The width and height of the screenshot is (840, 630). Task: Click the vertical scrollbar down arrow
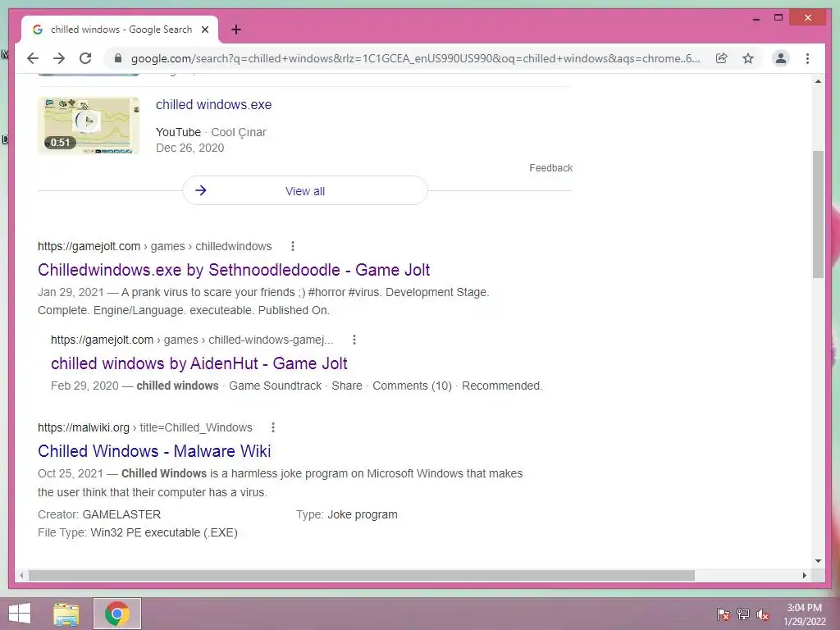[x=818, y=561]
